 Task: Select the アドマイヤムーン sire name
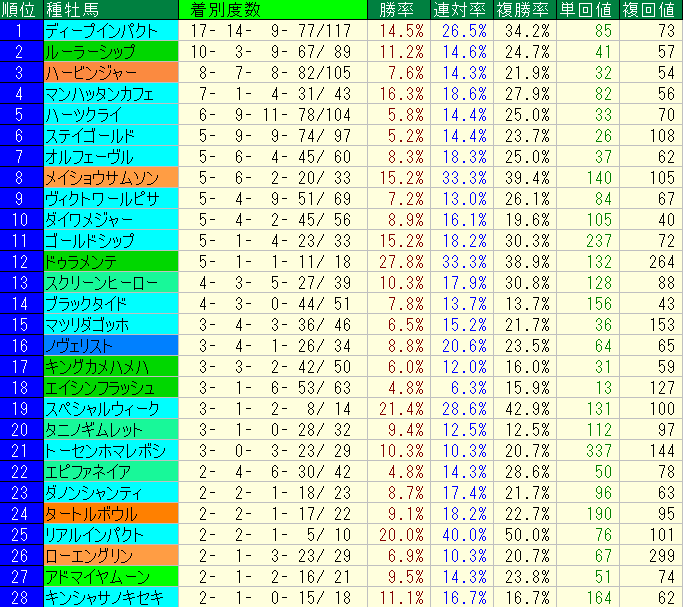[x=111, y=576]
